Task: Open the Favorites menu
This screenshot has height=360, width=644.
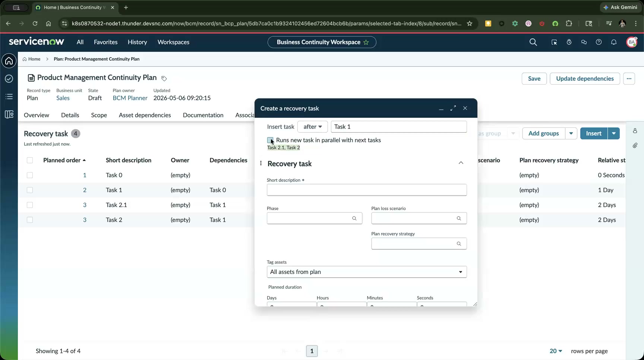Action: point(105,42)
